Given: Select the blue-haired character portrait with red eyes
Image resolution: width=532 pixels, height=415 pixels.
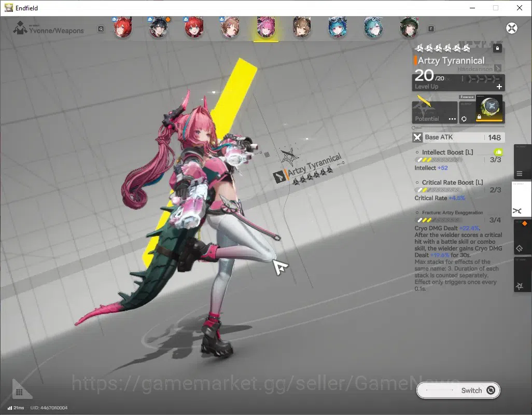Looking at the screenshot, I should (338, 27).
